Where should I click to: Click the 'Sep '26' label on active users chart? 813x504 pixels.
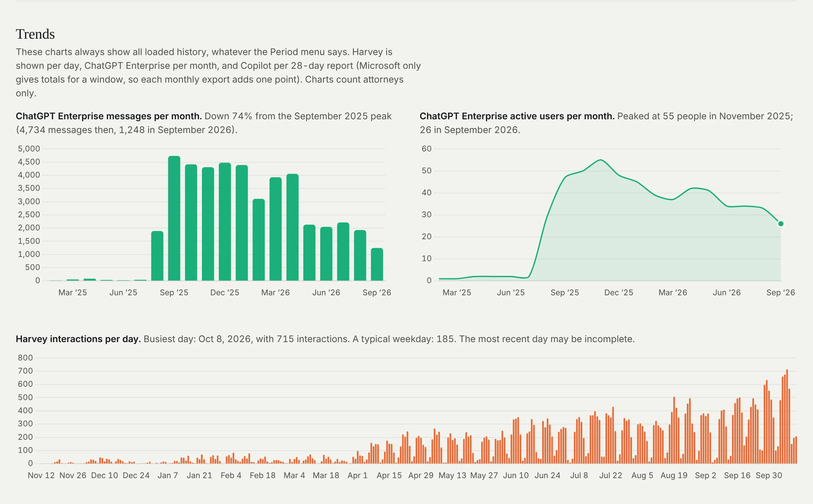[x=780, y=293]
